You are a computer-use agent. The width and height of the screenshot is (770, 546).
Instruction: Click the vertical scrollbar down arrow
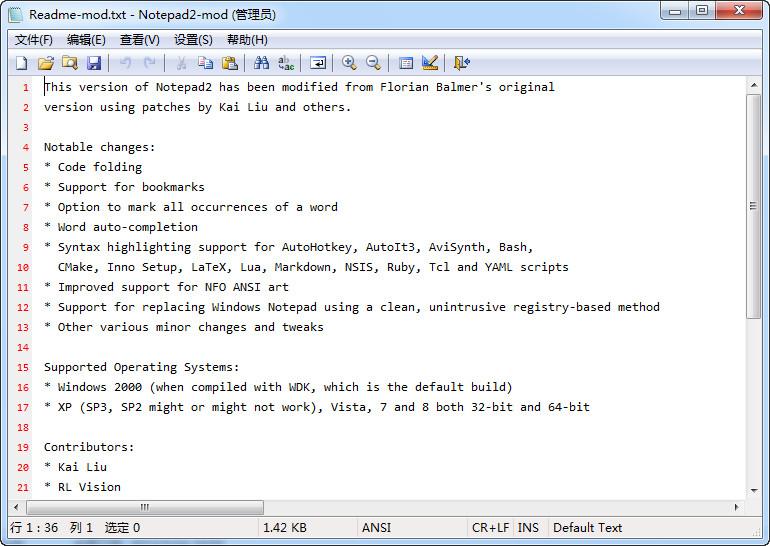click(x=754, y=491)
